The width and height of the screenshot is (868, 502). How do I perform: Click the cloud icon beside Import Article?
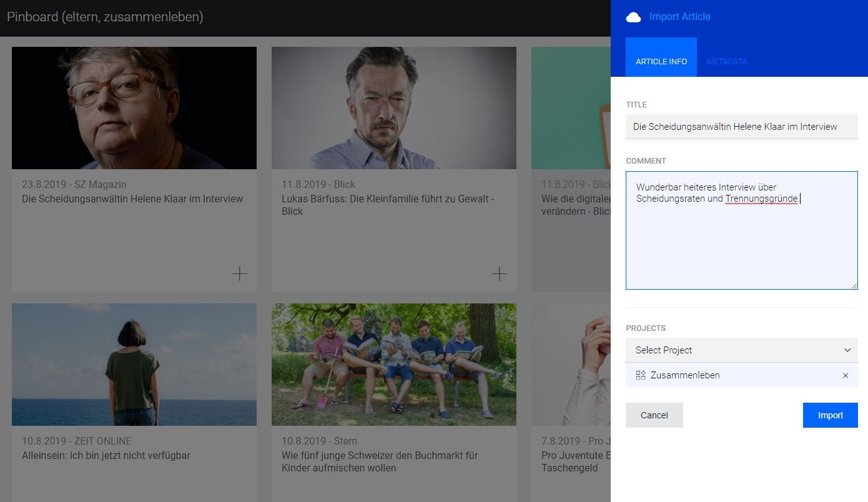click(x=633, y=17)
